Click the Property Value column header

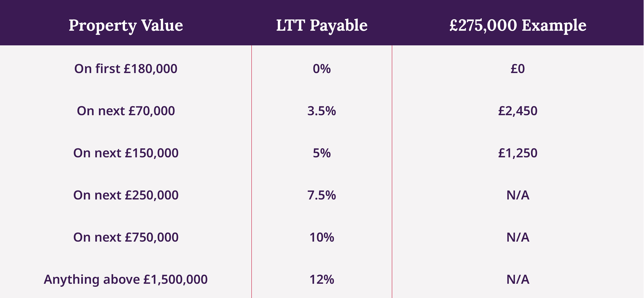point(126,25)
